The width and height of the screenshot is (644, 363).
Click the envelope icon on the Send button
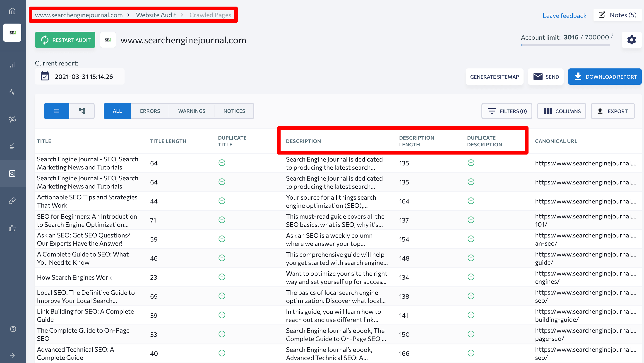click(x=538, y=76)
